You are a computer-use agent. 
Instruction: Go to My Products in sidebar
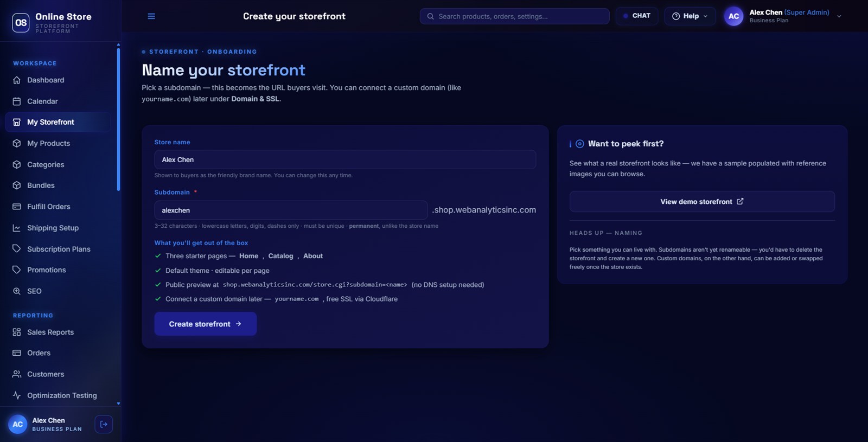pos(58,143)
